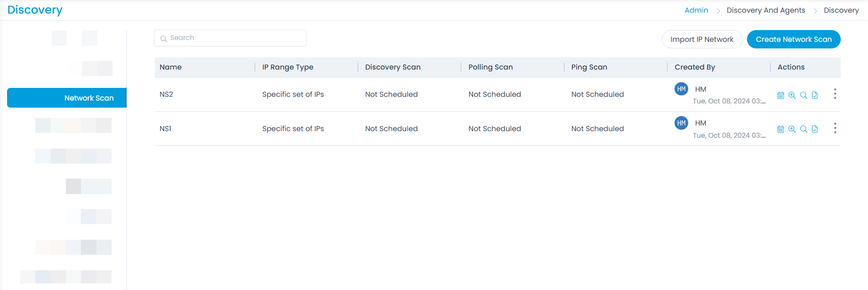Click the calendar schedule icon for NS2
The height and width of the screenshot is (290, 868).
coord(780,95)
